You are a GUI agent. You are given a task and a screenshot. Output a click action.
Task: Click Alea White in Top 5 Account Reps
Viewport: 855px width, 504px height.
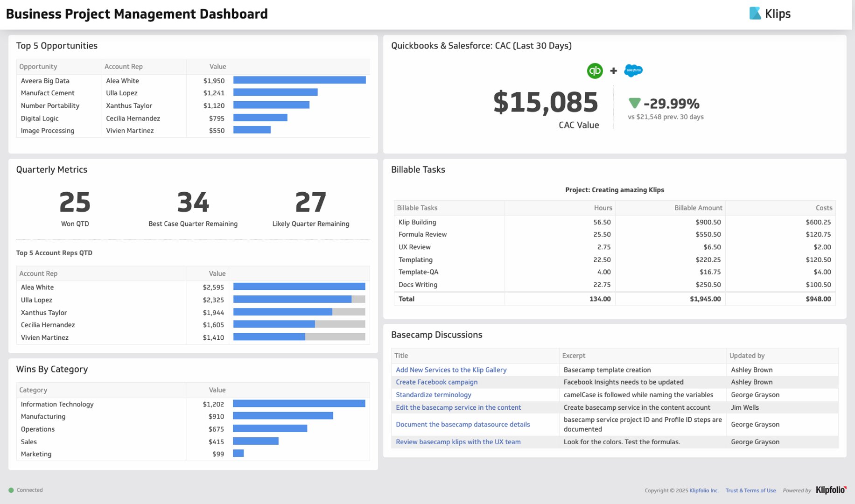click(x=37, y=287)
